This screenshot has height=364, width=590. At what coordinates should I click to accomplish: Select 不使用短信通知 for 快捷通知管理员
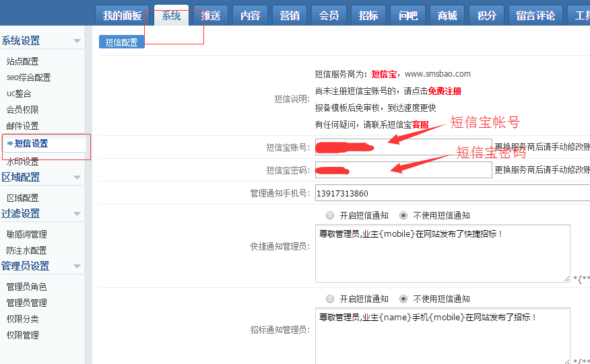403,215
